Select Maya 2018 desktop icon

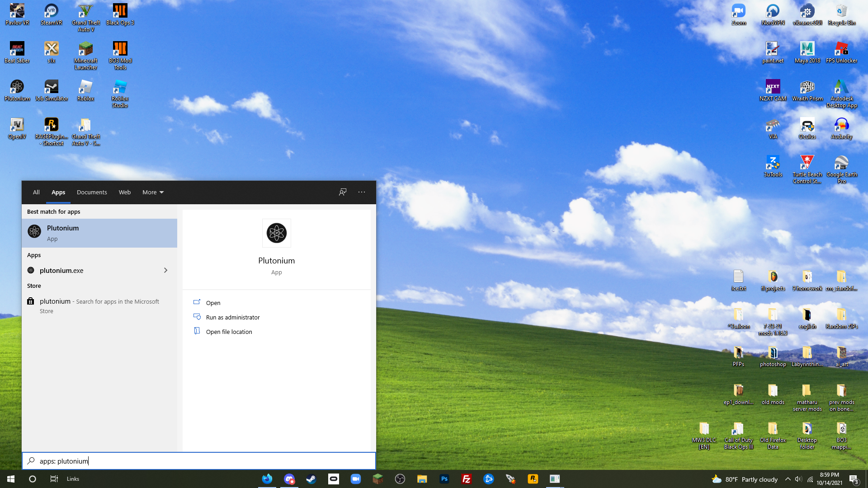pyautogui.click(x=807, y=52)
